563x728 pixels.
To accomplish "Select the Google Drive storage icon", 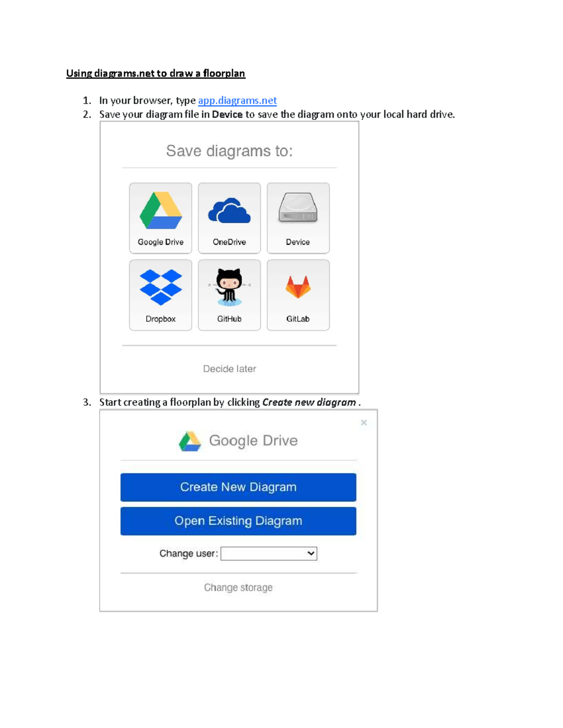I will (160, 210).
